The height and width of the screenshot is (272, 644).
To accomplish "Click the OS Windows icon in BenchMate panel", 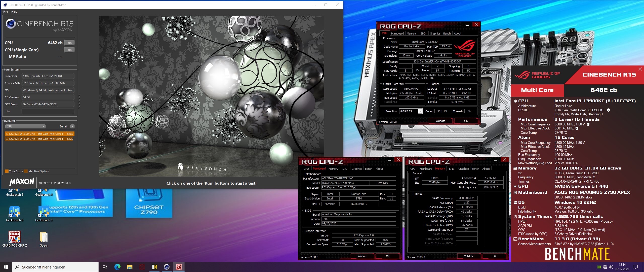I will [x=515, y=202].
